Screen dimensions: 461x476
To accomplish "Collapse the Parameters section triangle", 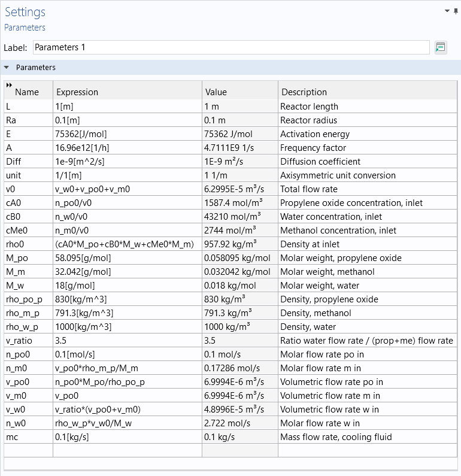I will (7, 68).
